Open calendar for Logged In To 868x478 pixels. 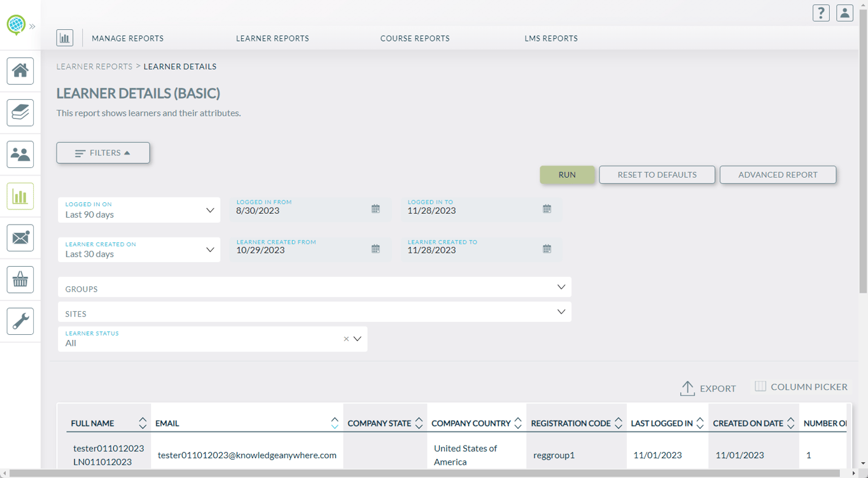coord(547,209)
